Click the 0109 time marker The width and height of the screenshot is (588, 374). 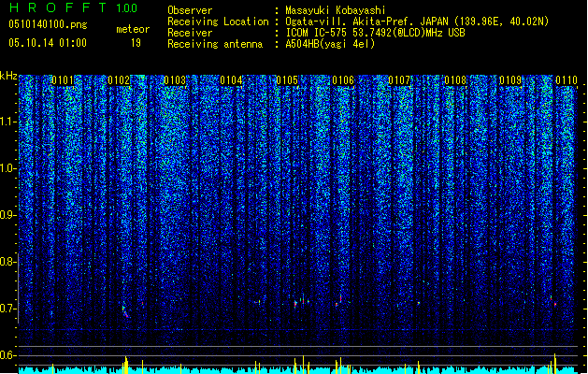510,80
